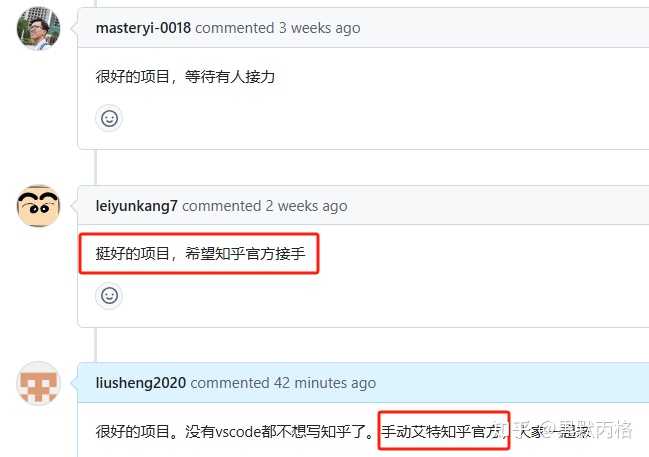Click the 'commented' word in leiyunkang7's header
The width and height of the screenshot is (649, 457).
point(221,206)
